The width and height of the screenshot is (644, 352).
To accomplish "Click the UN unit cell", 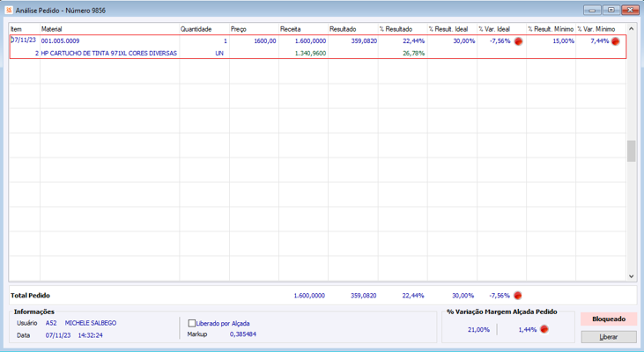I will [x=219, y=54].
